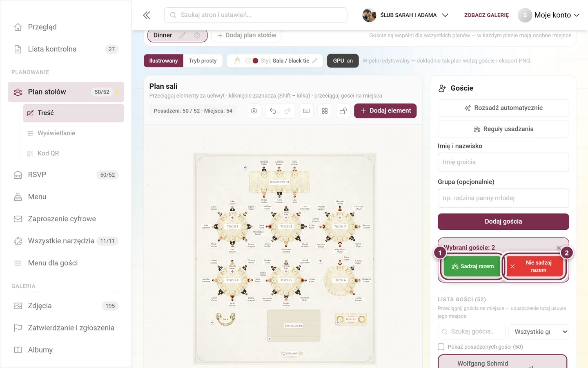The height and width of the screenshot is (368, 588).
Task: Open Zatwierdzanie i zgłoszenia page
Action: coord(66,328)
